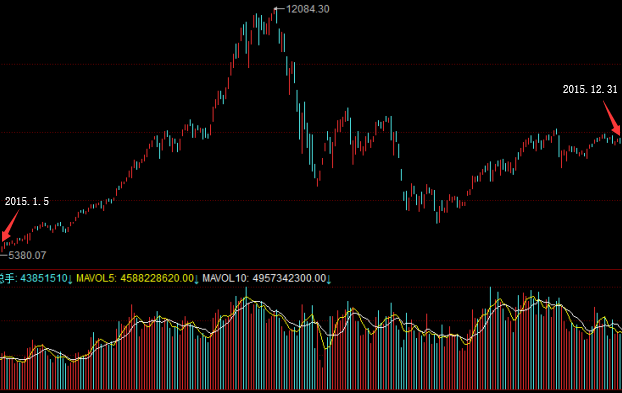Click the 12084.30 high price label
Screen dimensions: 622x393
click(x=307, y=9)
